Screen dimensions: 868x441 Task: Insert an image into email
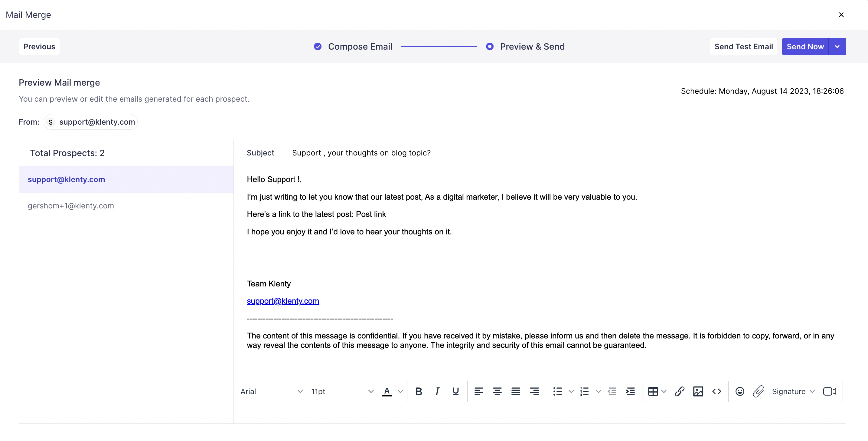[x=698, y=391]
